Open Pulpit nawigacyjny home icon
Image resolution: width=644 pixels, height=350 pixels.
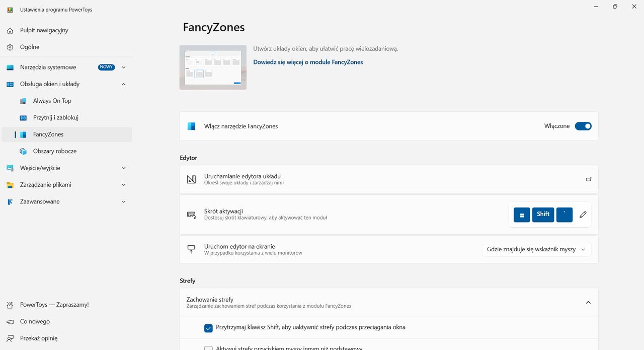tap(10, 31)
